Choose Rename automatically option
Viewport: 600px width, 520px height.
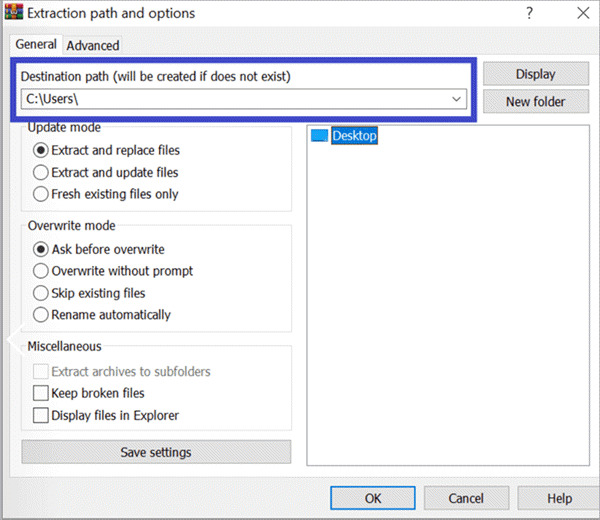(x=41, y=315)
